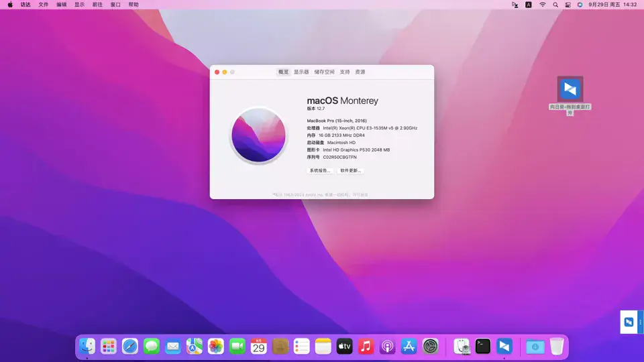Select the 概览 tab in About This Mac
644x362 pixels.
coord(283,72)
